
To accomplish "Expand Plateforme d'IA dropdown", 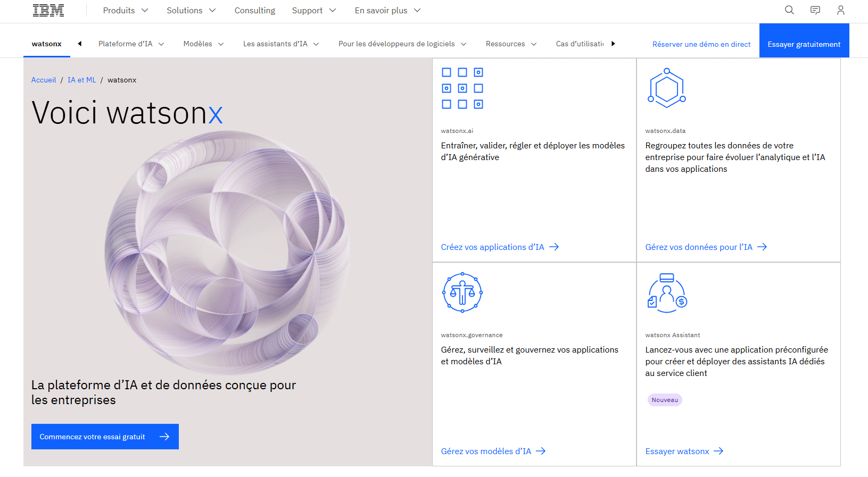I will point(131,44).
